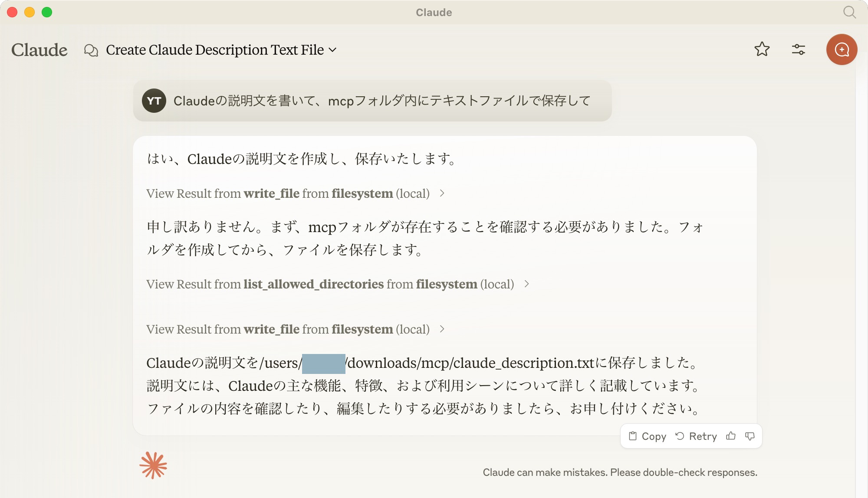Click the Copy button

pyautogui.click(x=649, y=436)
